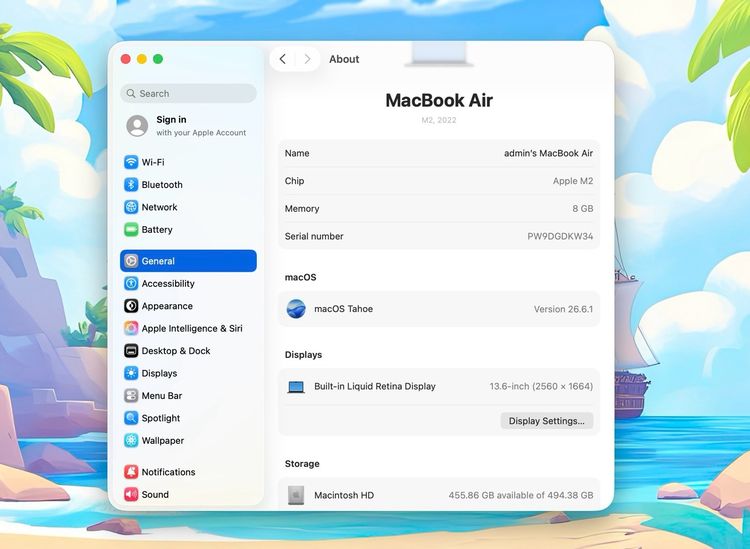This screenshot has width=750, height=549.
Task: Click the M2, 2022 subtitle
Action: 439,120
